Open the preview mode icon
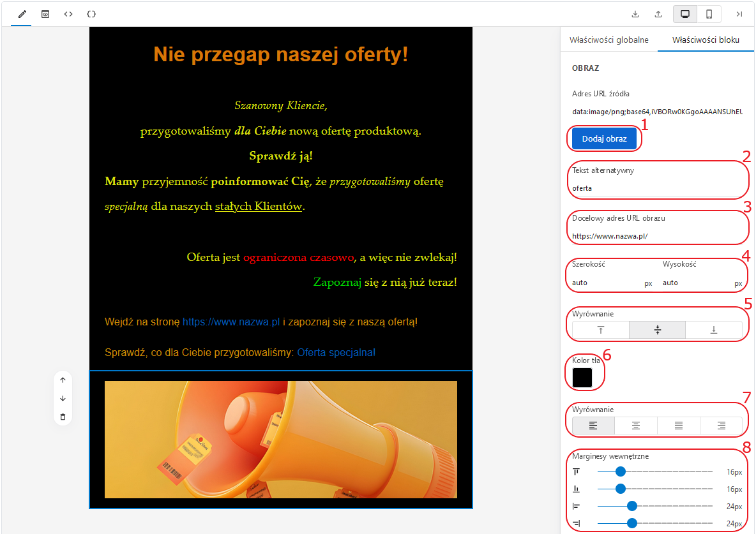This screenshot has height=534, width=756. [45, 14]
